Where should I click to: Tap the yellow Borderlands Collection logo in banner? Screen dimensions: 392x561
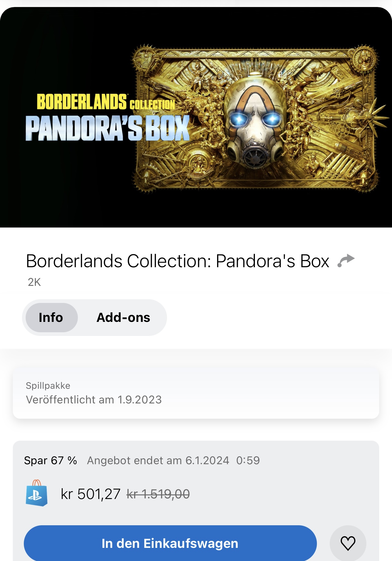point(106,102)
